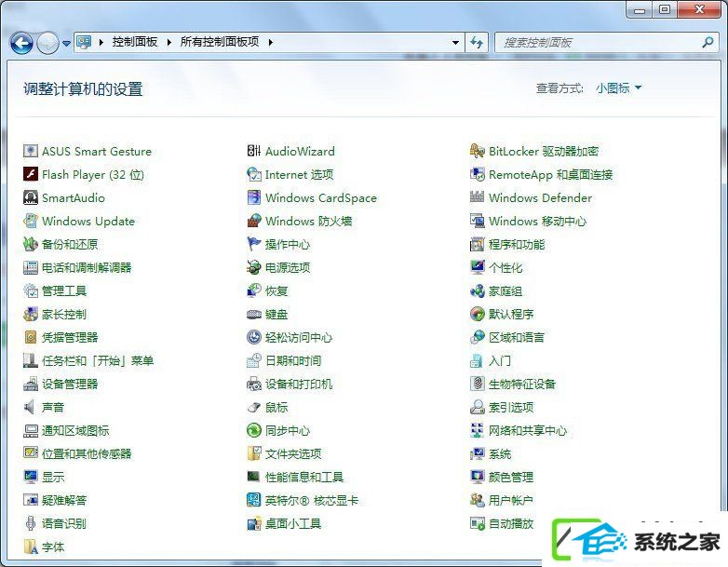Viewport: 728px width, 567px height.
Task: Open the 管理工具 icon
Action: pos(31,290)
